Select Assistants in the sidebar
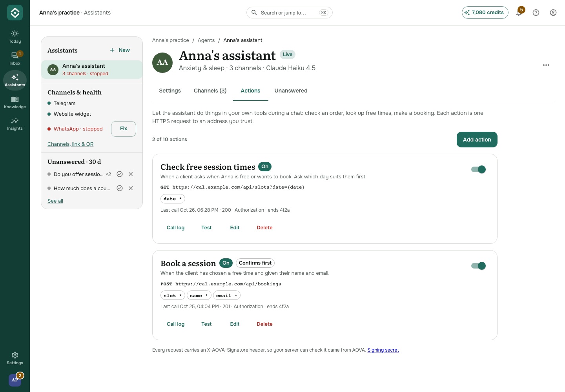Image resolution: width=565 pixels, height=392 pixels. point(15,80)
